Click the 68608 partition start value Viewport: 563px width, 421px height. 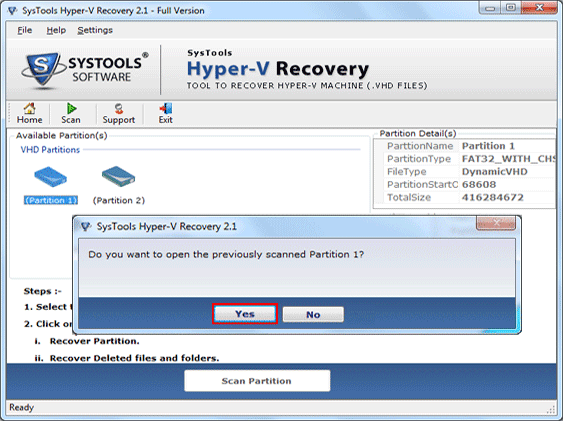click(x=479, y=184)
